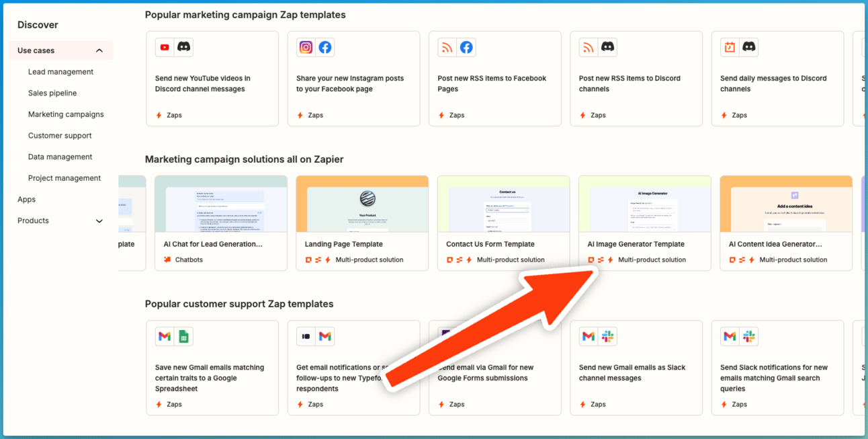Click the Use cases sidebar label
Viewport: 868px width, 439px height.
click(36, 50)
